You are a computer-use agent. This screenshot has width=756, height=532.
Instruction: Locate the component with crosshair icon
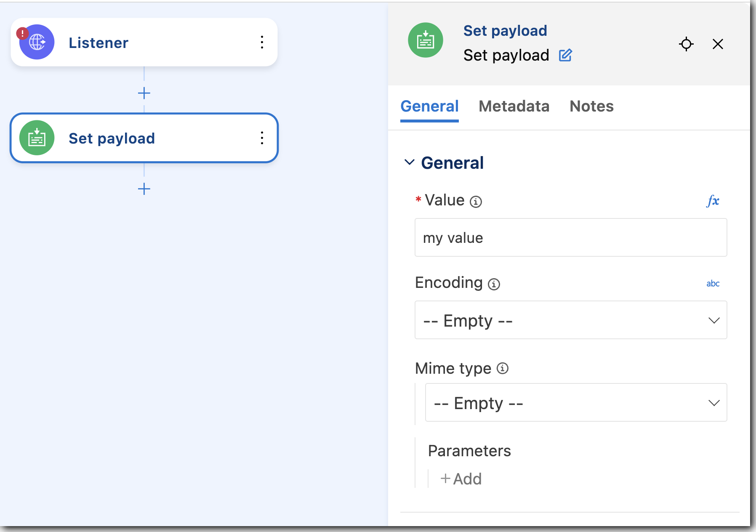click(x=686, y=44)
